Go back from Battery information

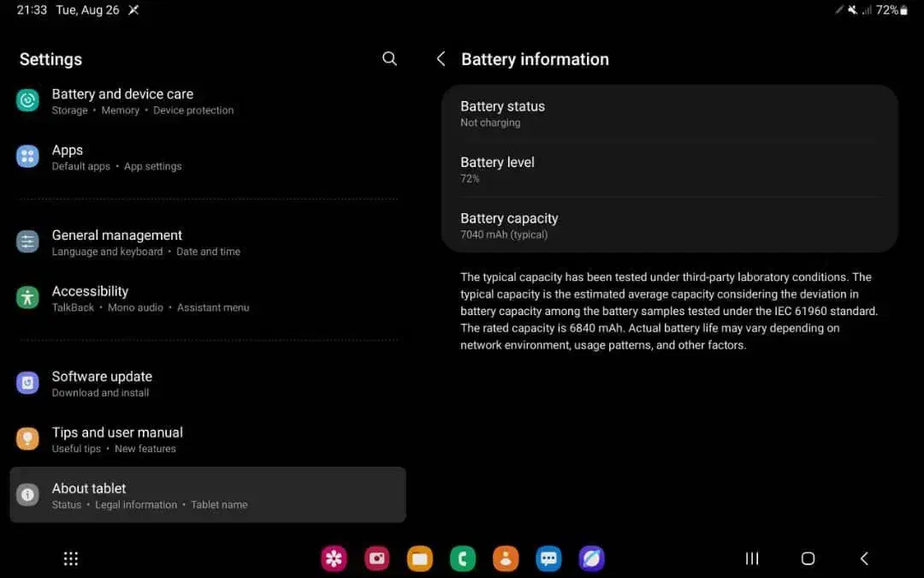(441, 59)
